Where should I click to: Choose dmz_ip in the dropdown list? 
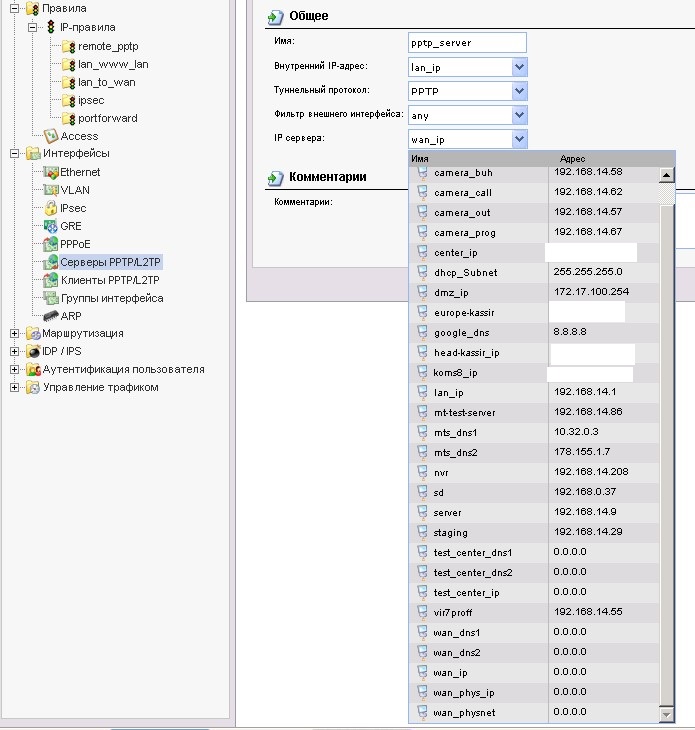point(451,292)
